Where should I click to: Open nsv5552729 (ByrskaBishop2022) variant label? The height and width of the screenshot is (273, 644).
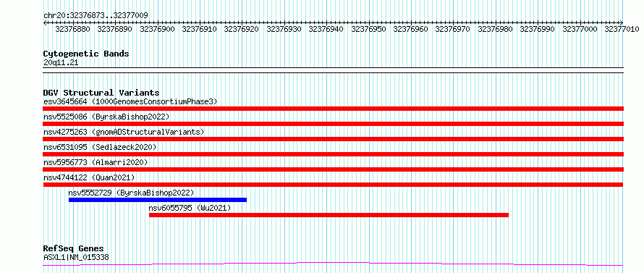click(x=131, y=193)
